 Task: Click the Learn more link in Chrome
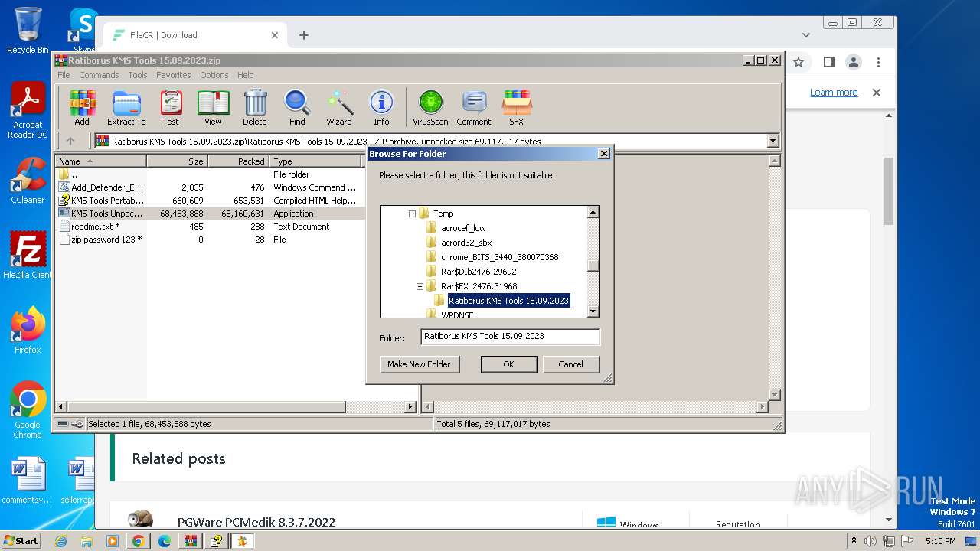[x=834, y=93]
